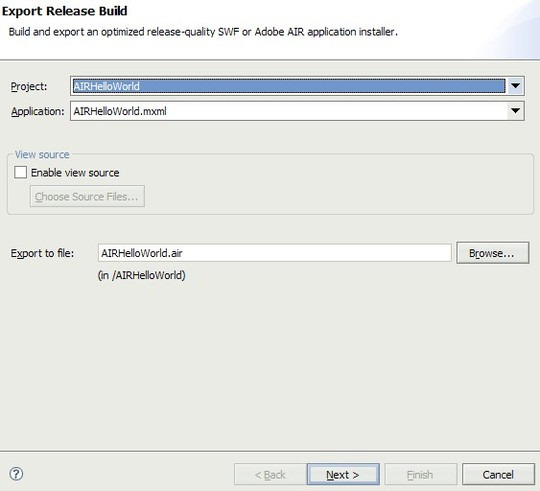Expand the Project dropdown arrow
Screen dimensions: 540x491
click(x=515, y=86)
